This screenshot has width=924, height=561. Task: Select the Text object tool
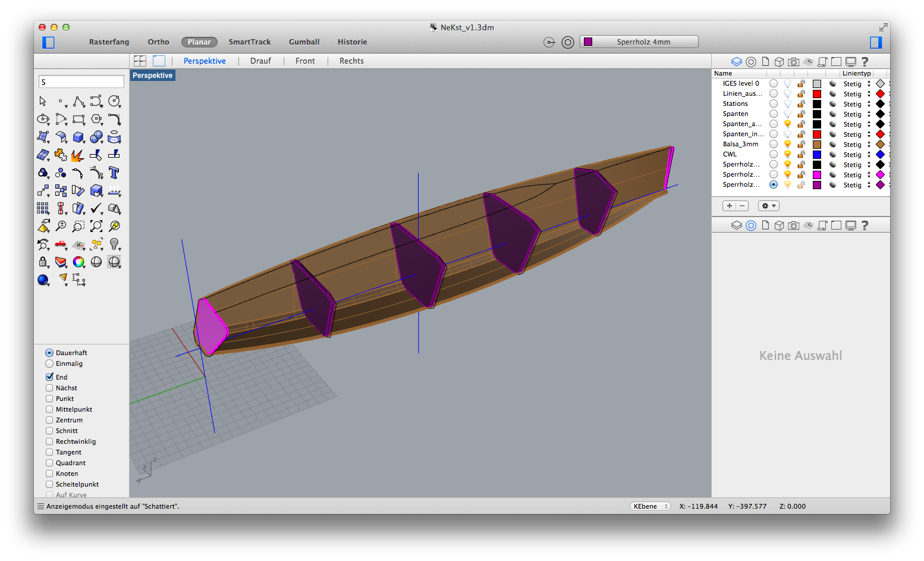114,173
